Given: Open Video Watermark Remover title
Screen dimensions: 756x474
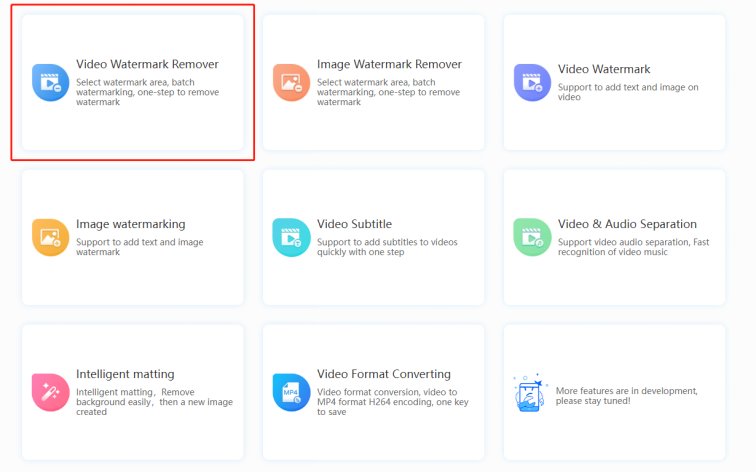Looking at the screenshot, I should pyautogui.click(x=147, y=64).
